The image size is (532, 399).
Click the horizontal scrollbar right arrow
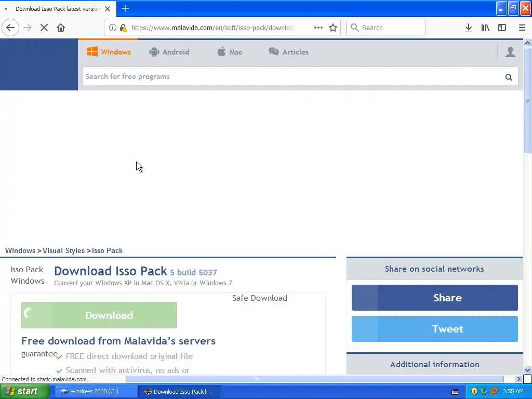pos(518,379)
